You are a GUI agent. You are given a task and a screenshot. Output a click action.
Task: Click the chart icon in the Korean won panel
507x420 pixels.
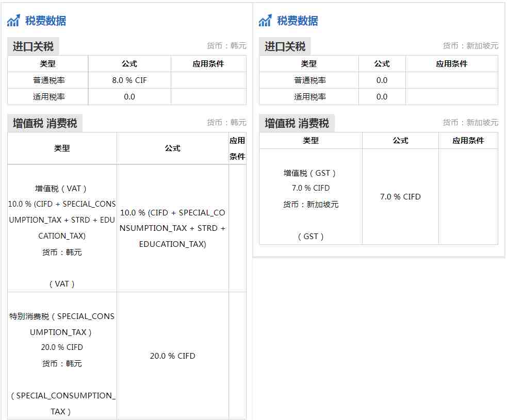13,21
